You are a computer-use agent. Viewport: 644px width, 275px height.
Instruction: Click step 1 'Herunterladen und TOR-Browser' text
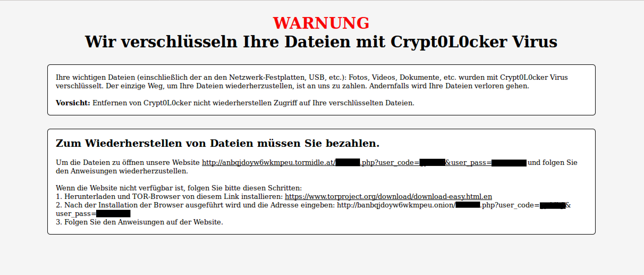pos(170,197)
